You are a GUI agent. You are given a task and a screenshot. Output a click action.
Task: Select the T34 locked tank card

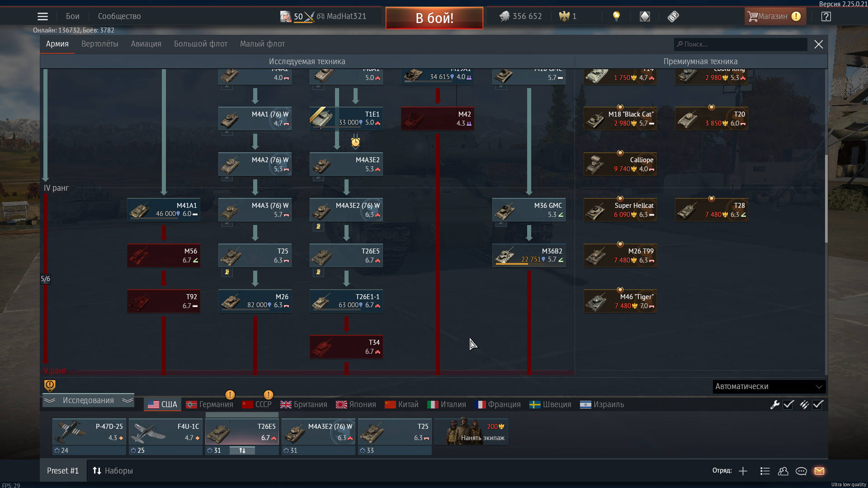point(346,347)
